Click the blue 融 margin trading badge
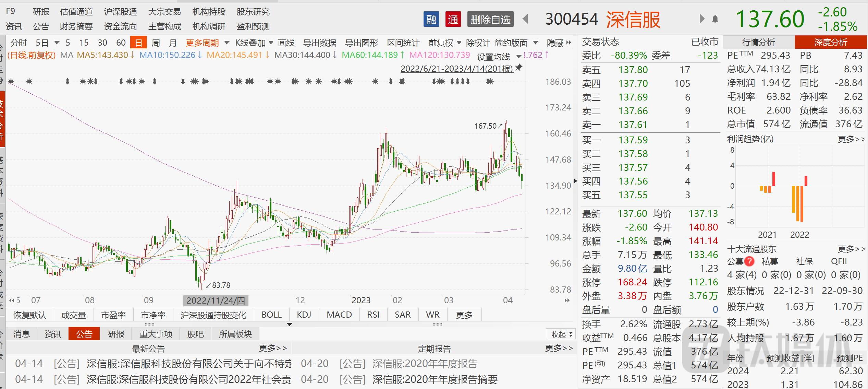This screenshot has height=389, width=868. [431, 20]
